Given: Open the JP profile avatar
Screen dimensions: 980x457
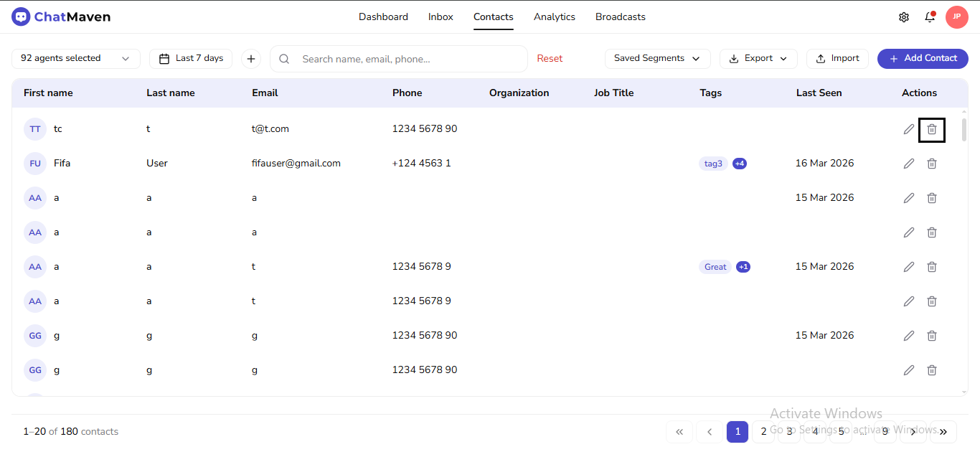Looking at the screenshot, I should (957, 16).
